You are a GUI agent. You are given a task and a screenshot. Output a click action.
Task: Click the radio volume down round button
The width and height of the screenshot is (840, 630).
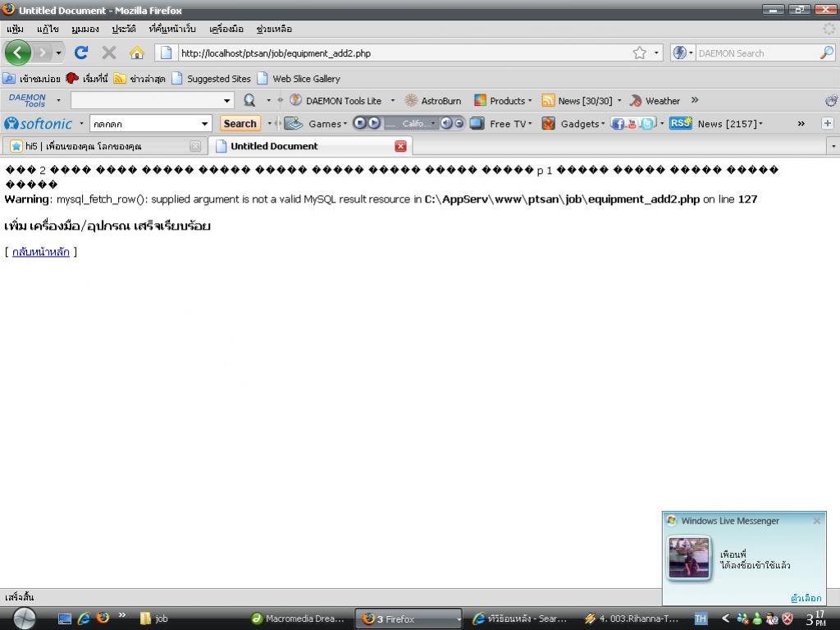click(459, 123)
